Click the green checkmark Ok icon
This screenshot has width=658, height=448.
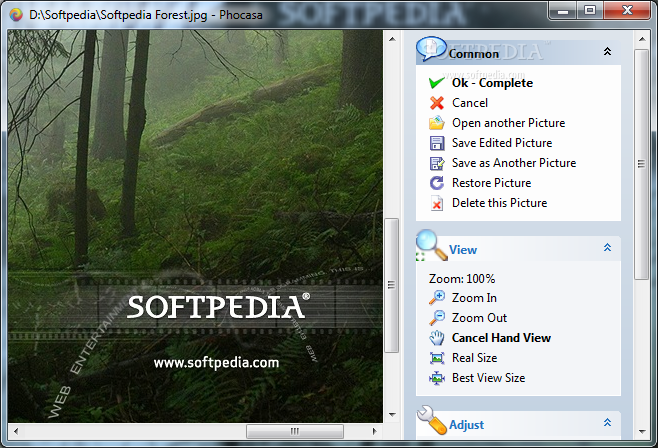point(437,83)
